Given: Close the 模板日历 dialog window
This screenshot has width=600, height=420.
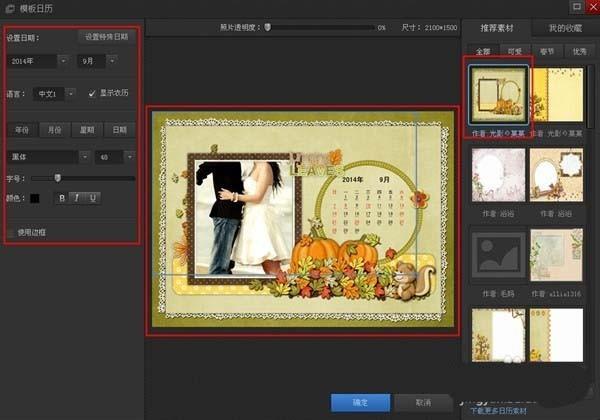Looking at the screenshot, I should tap(593, 7).
